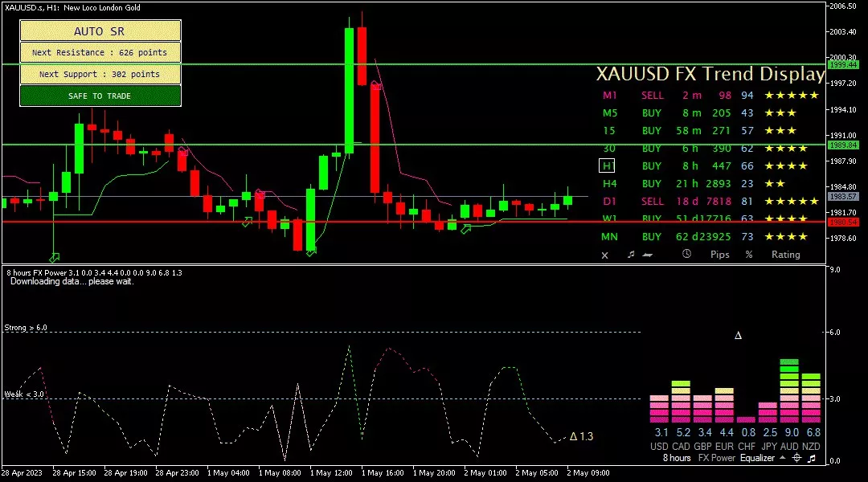Click the EUR currency label
Viewport: 868px width, 482px height.
724,446
